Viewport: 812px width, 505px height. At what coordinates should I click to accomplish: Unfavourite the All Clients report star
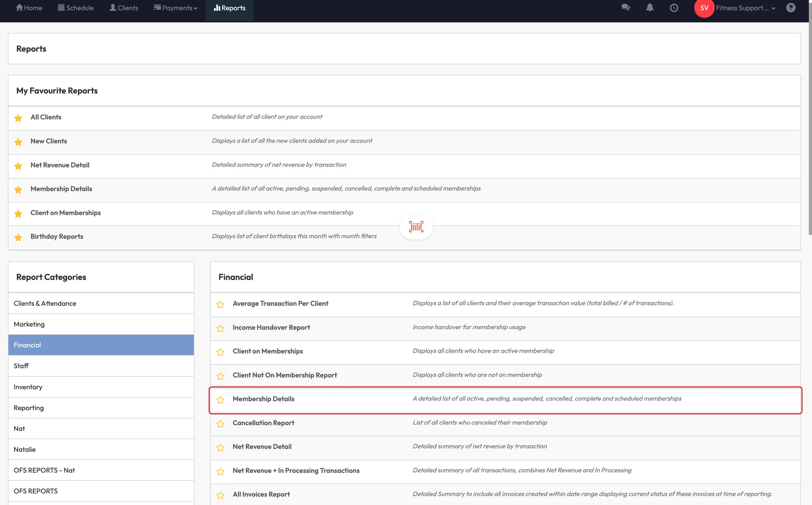18,118
